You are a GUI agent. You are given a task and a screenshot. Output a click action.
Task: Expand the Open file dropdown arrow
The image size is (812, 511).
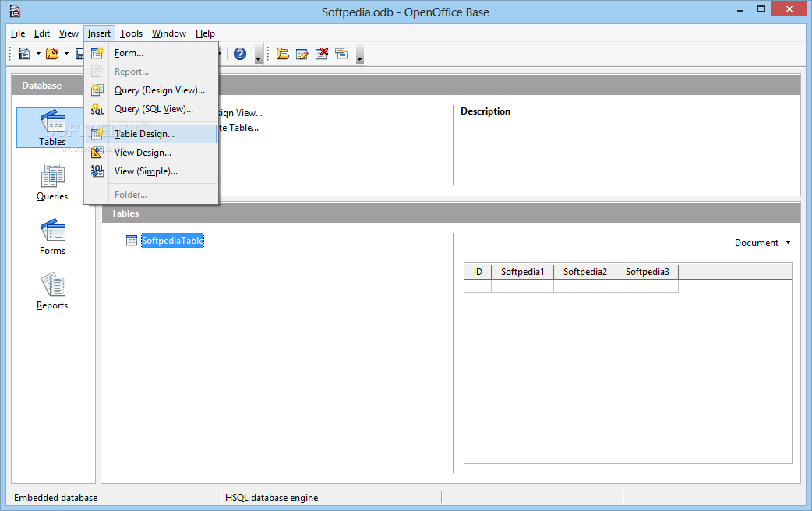(x=66, y=53)
